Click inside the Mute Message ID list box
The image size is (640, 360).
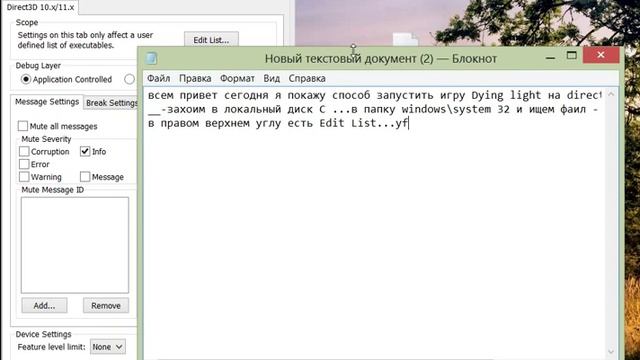75,245
